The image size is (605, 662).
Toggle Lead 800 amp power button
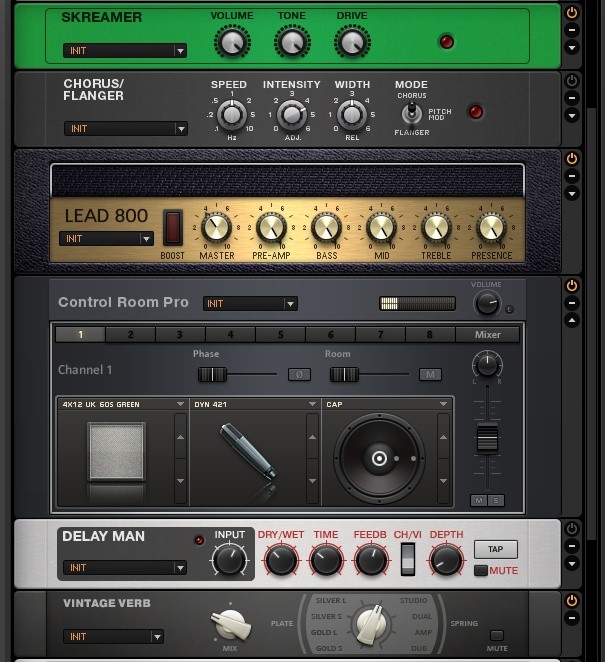(572, 159)
